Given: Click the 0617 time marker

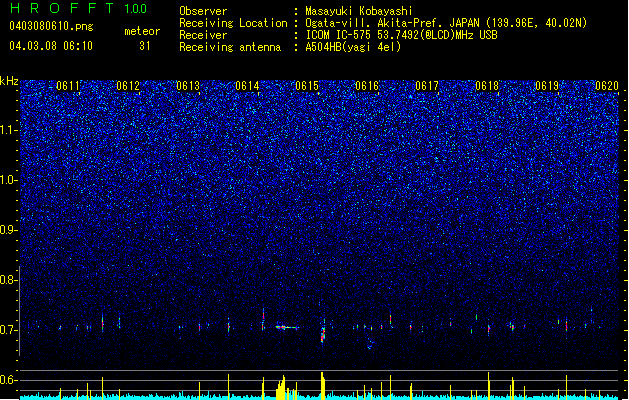Looking at the screenshot, I should coord(427,86).
